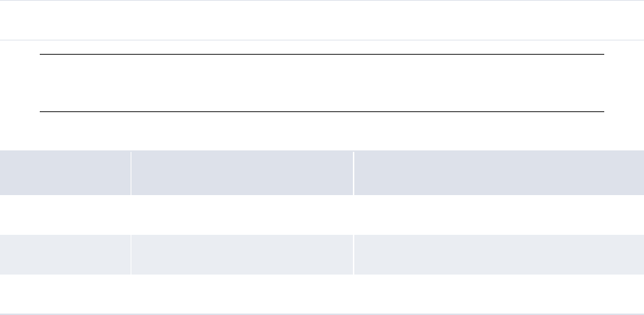644x315 pixels.
Task: Select first white row's first column cell
Action: coord(65,215)
